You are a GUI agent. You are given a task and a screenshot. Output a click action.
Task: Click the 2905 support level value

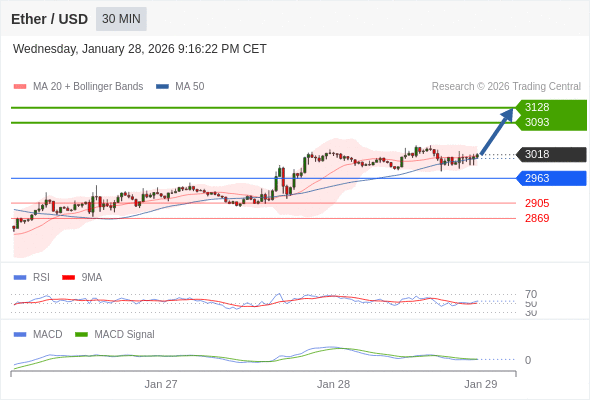pos(537,204)
